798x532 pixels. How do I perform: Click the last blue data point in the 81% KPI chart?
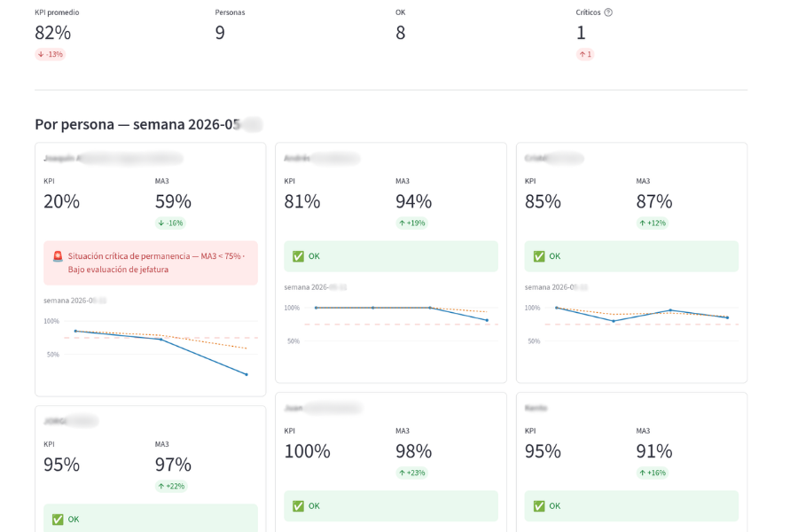[x=488, y=320]
